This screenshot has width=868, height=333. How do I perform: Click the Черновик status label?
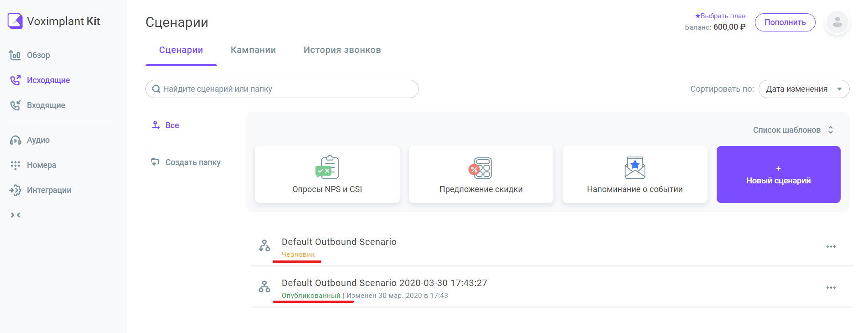298,255
